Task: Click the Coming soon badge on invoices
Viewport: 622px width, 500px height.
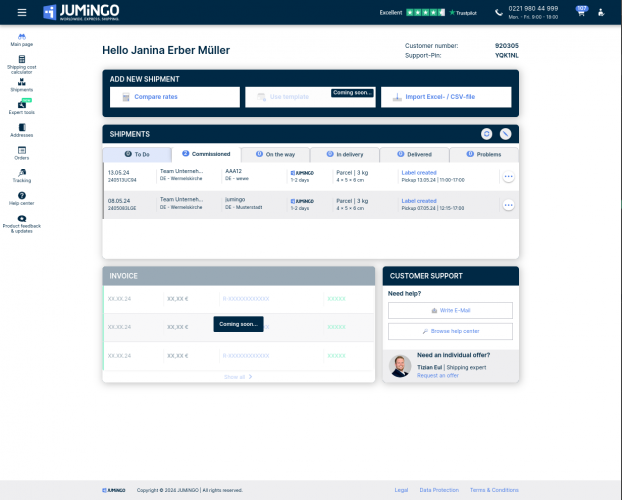Action: tap(238, 324)
